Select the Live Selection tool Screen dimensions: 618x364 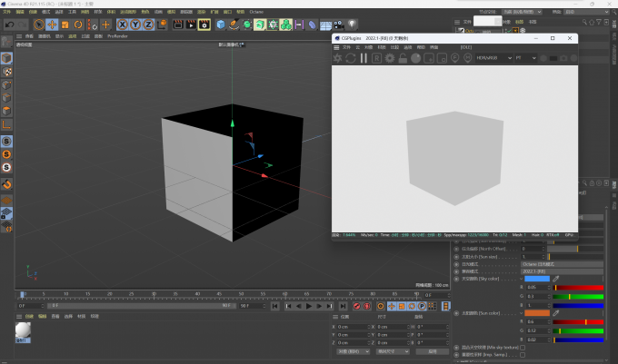pyautogui.click(x=38, y=25)
